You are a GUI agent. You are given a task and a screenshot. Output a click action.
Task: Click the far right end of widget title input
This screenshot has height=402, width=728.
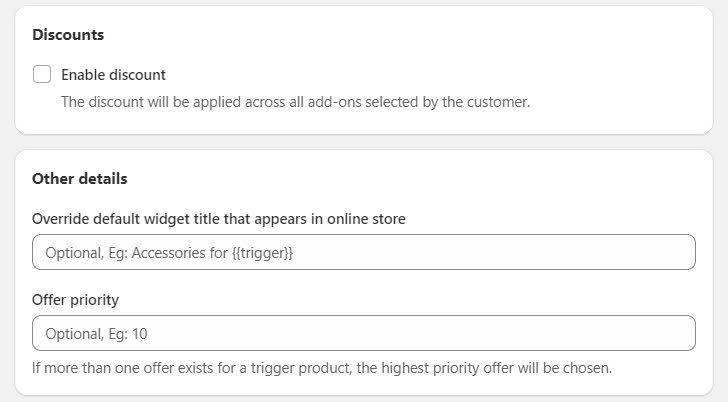[x=680, y=252]
